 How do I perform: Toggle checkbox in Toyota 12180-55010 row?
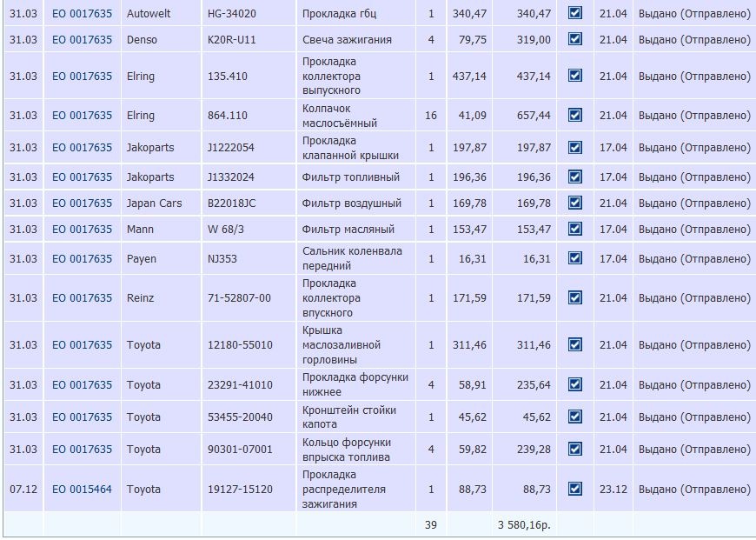(x=574, y=345)
